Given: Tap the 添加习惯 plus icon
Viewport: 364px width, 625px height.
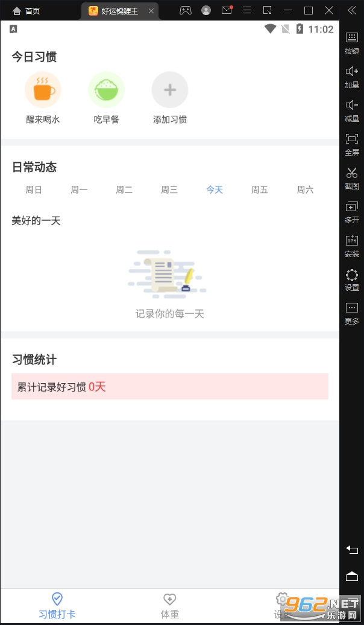Looking at the screenshot, I should click(170, 90).
